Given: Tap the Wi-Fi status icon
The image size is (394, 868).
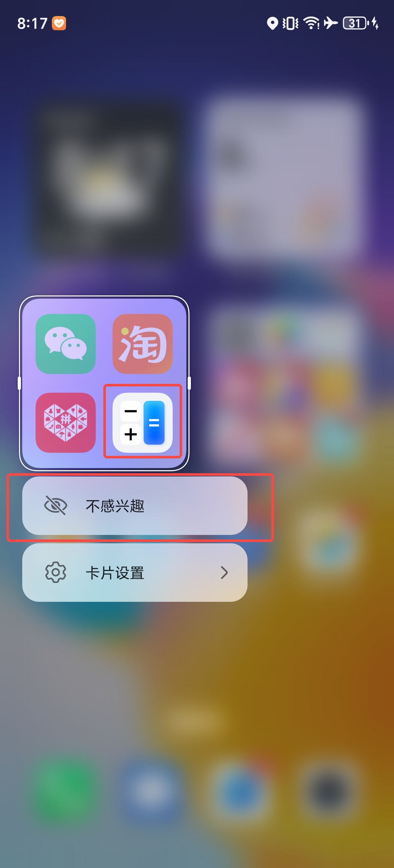Looking at the screenshot, I should [x=311, y=23].
